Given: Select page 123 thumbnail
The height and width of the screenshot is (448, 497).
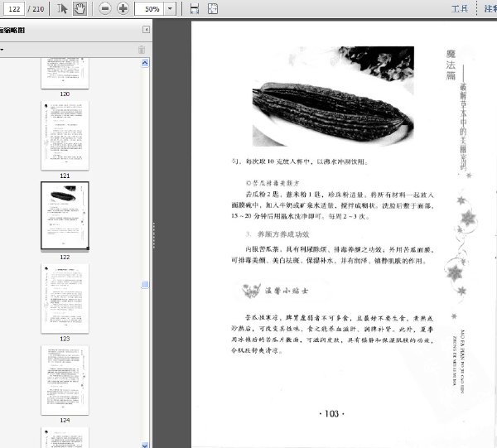Looking at the screenshot, I should [x=65, y=298].
